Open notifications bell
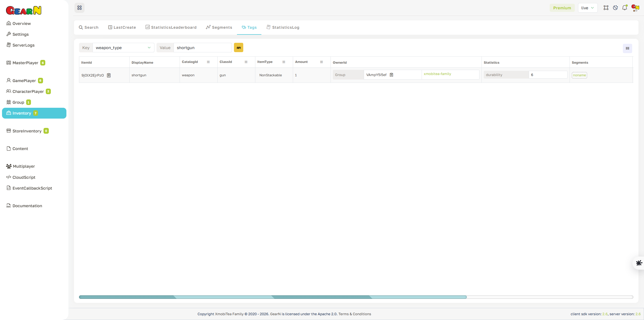Screen dimensions: 644x320 [625, 8]
